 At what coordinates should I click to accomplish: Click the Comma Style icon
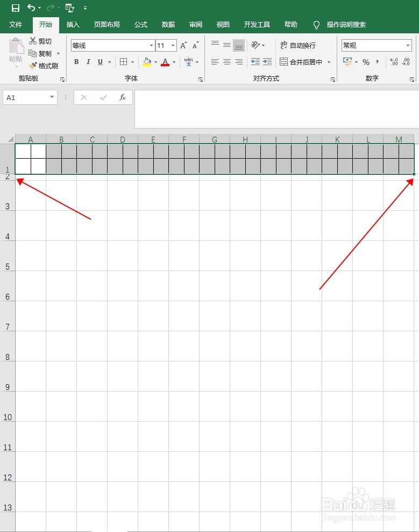click(377, 62)
